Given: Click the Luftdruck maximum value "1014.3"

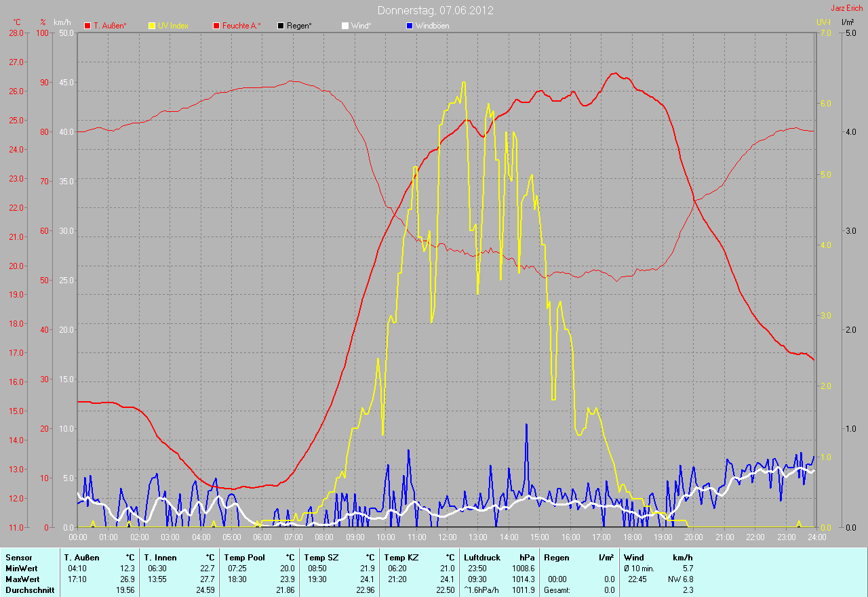Looking at the screenshot, I should 523,579.
